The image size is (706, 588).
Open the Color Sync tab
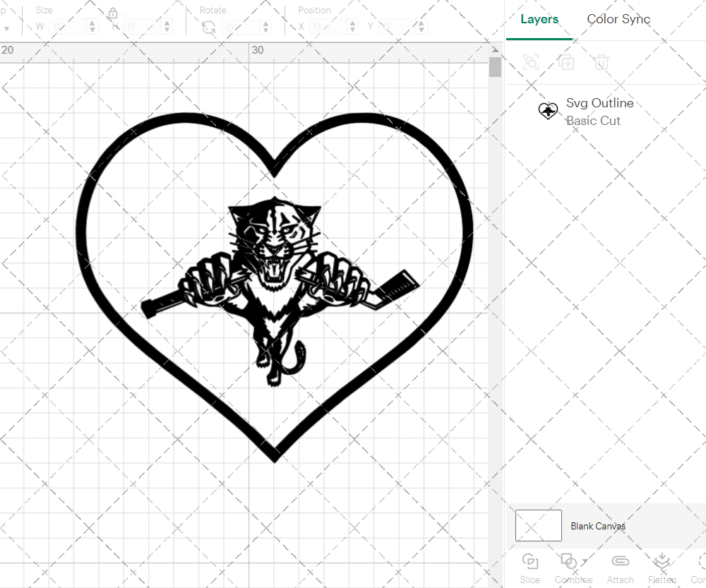(618, 19)
